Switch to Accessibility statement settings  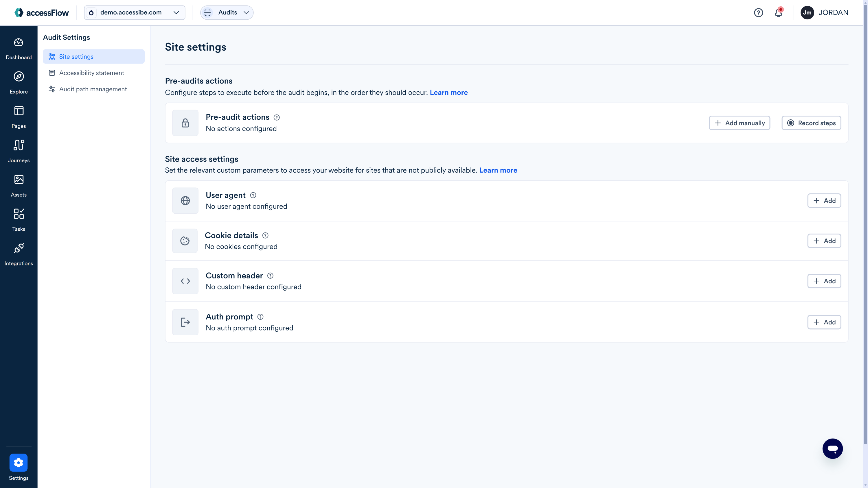91,73
